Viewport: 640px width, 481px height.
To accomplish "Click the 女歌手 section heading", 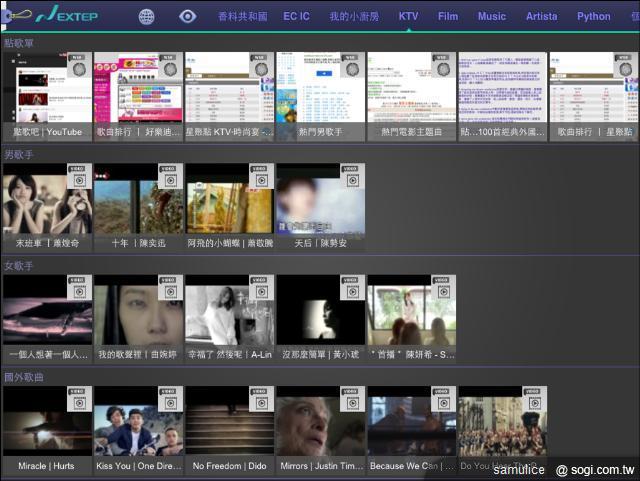I will pyautogui.click(x=19, y=266).
